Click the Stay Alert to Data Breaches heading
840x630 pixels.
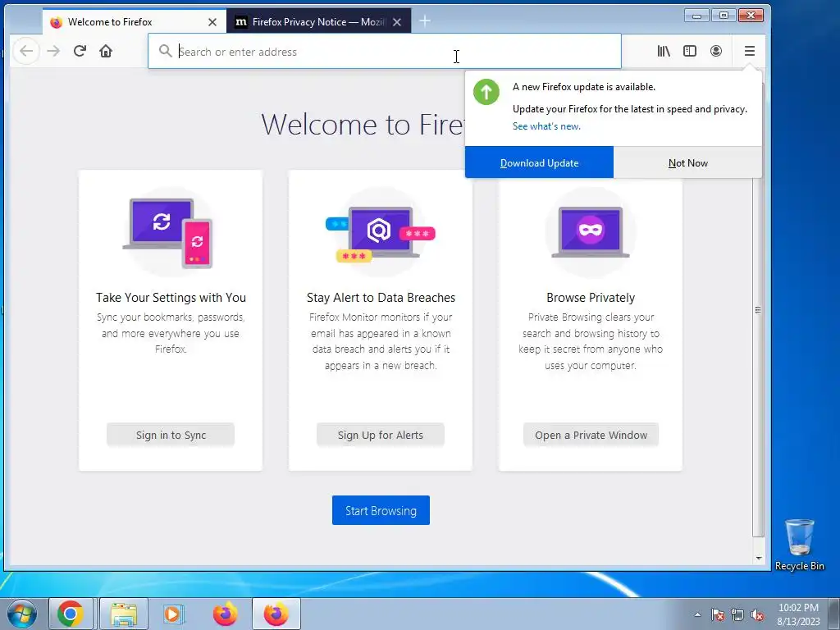tap(381, 297)
